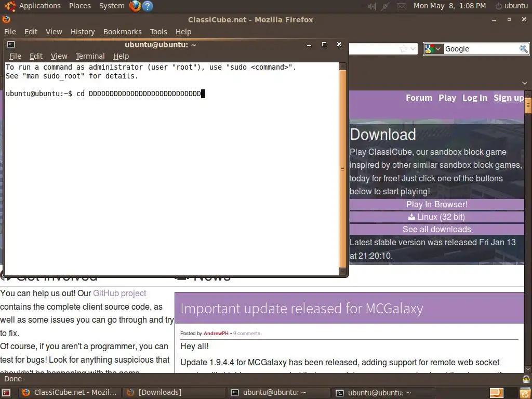The image size is (532, 399).
Task: Click the terminal's vertical scrollbar
Action: [x=342, y=169]
